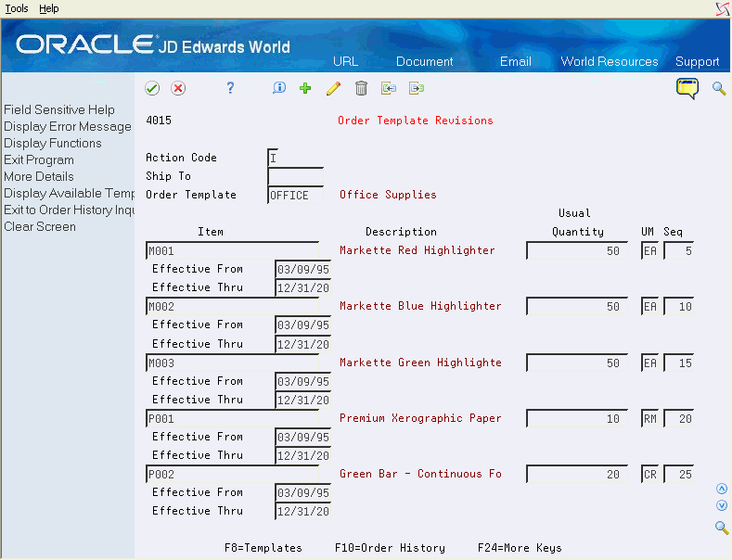Click the Usual Quantity field for Red Highlighter
732x560 pixels.
click(x=577, y=250)
